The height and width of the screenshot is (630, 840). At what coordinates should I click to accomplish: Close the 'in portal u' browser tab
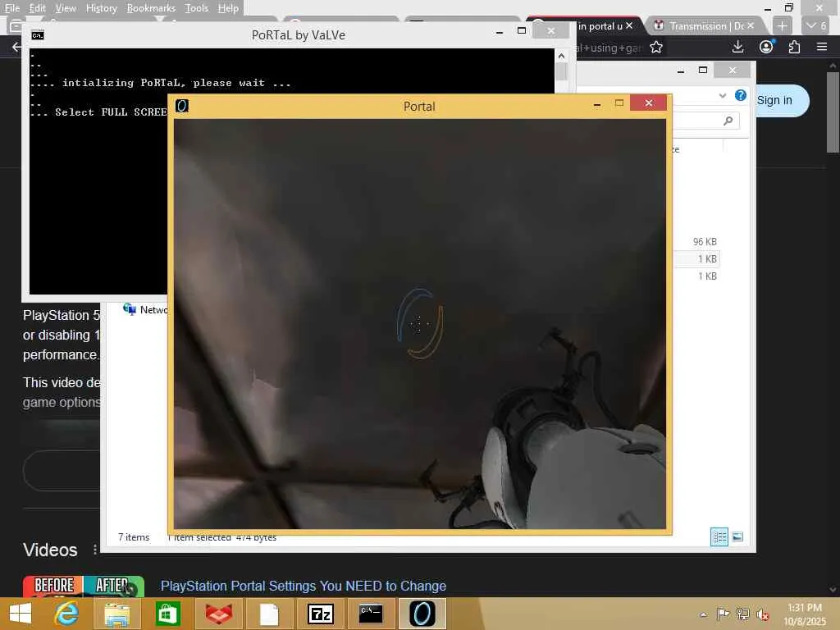pos(629,25)
